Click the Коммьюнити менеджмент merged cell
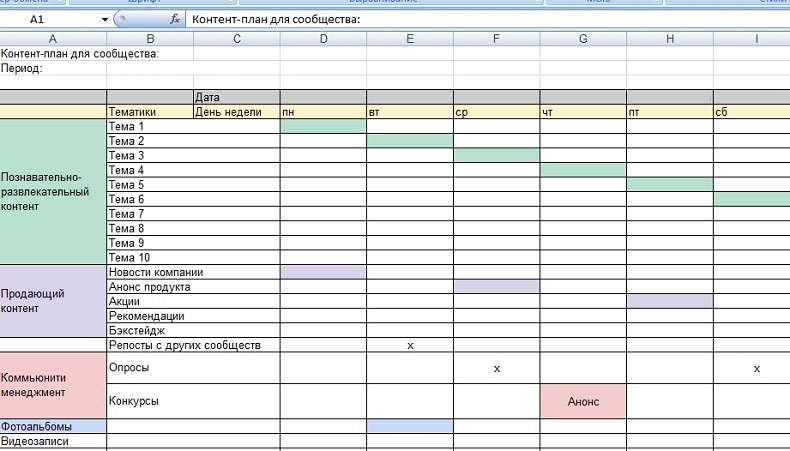 point(53,385)
